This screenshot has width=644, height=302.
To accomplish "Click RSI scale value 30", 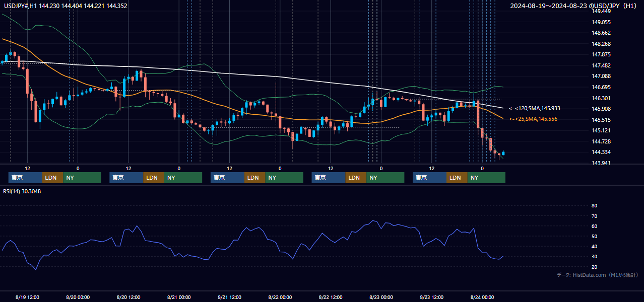I will (x=594, y=257).
